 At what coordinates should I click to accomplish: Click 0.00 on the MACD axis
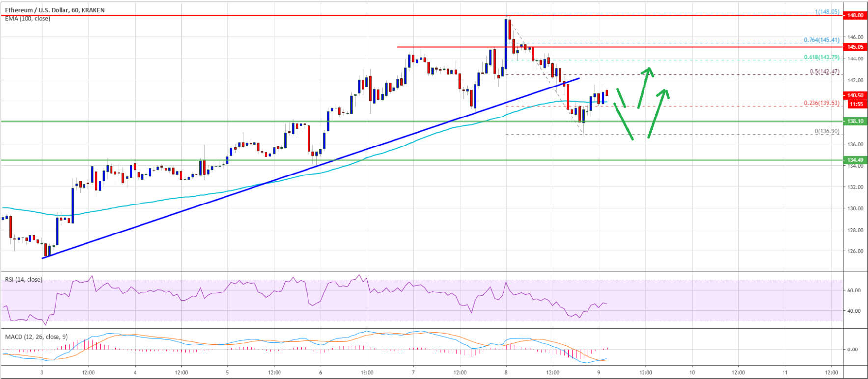[x=852, y=350]
